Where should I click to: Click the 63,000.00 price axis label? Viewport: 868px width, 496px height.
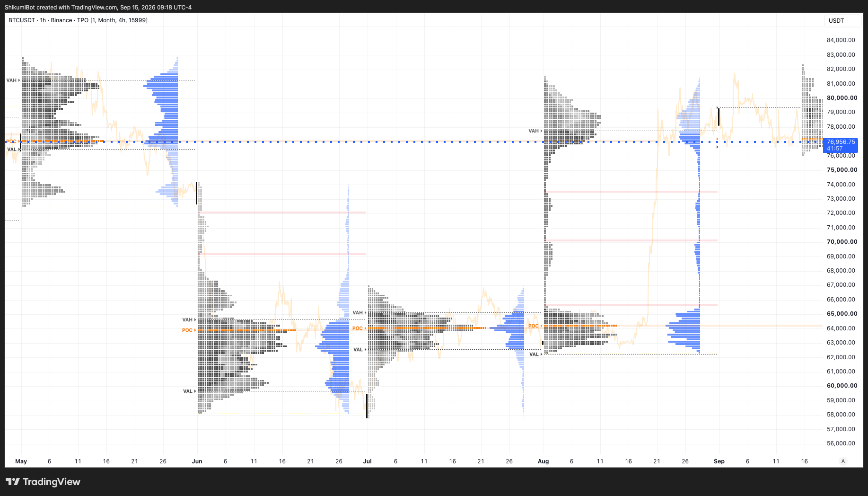pyautogui.click(x=841, y=343)
